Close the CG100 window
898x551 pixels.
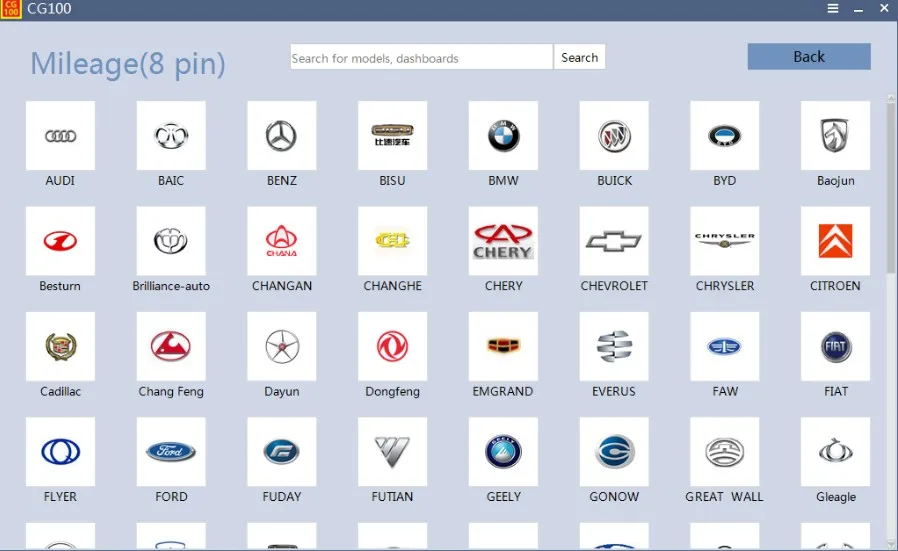click(x=884, y=9)
